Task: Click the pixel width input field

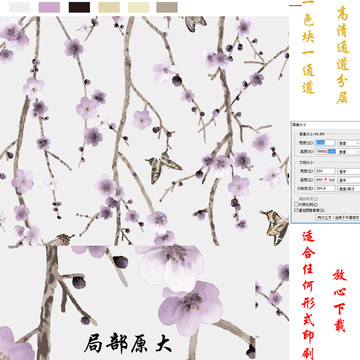Action: coord(325,143)
